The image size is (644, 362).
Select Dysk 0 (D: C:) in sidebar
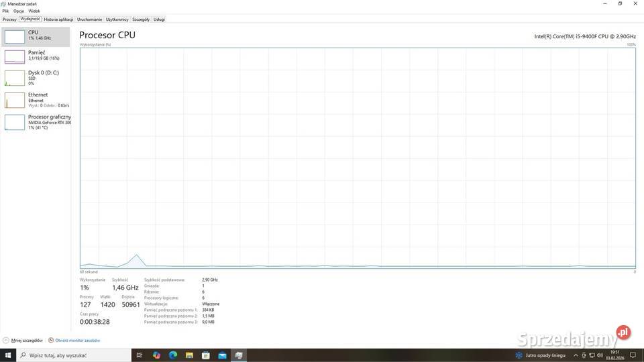36,78
